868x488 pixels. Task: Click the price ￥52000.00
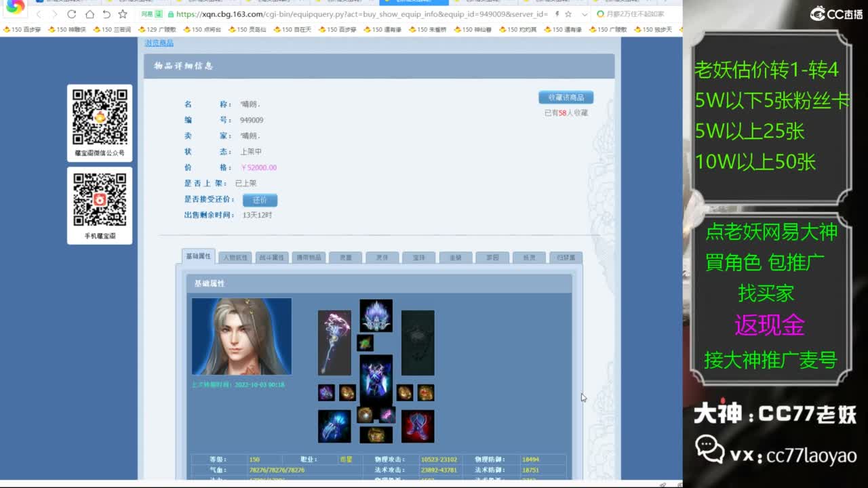258,167
